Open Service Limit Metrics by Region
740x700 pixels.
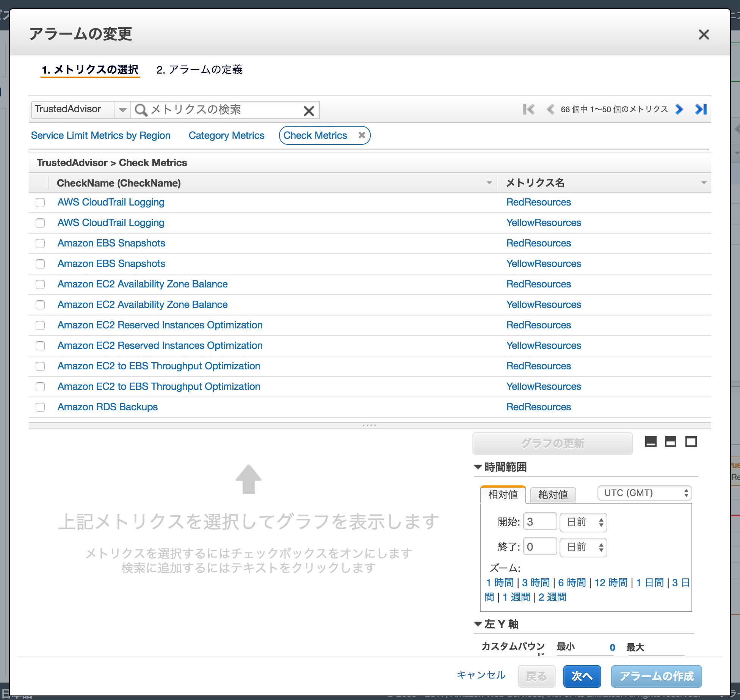click(100, 135)
